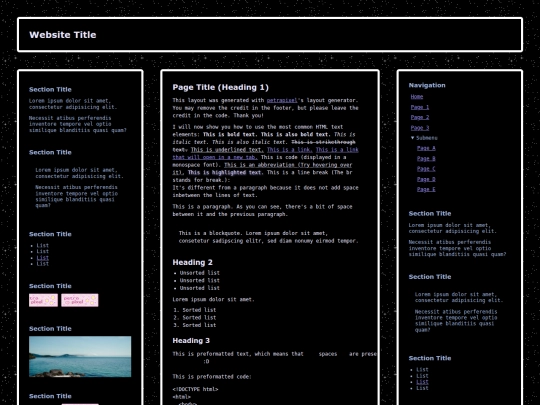Click the ocean landscape photo thumbnail
This screenshot has width=540, height=405.
[80, 356]
